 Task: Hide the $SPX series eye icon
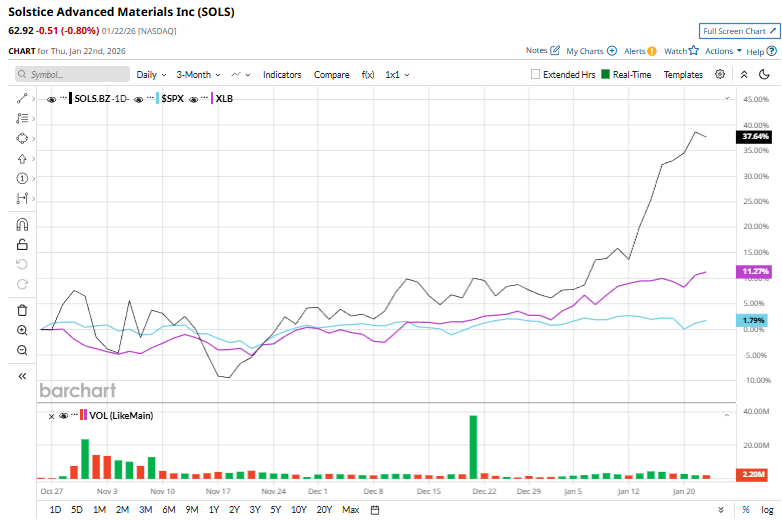point(139,100)
